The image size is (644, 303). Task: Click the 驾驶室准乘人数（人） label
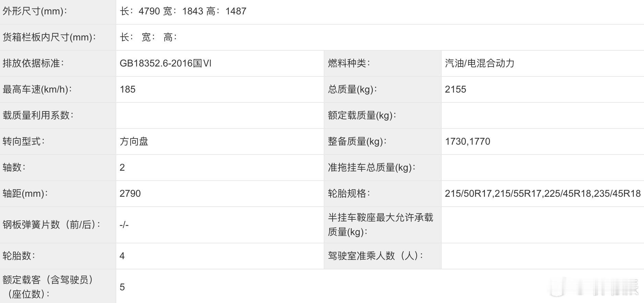(375, 256)
